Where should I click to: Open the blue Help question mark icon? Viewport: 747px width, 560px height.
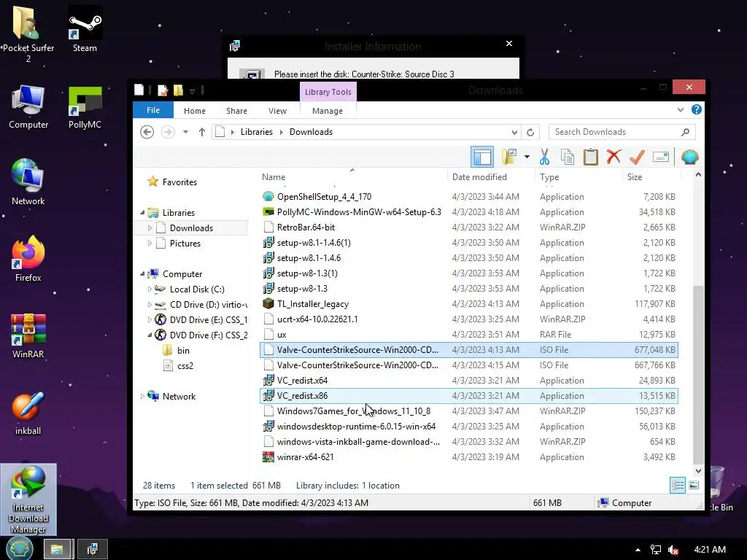[x=696, y=109]
